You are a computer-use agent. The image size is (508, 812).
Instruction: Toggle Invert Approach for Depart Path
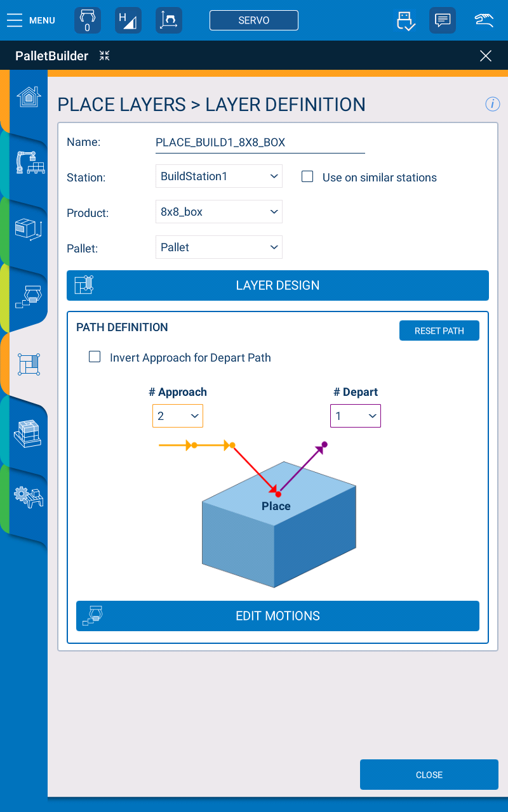pyautogui.click(x=95, y=357)
